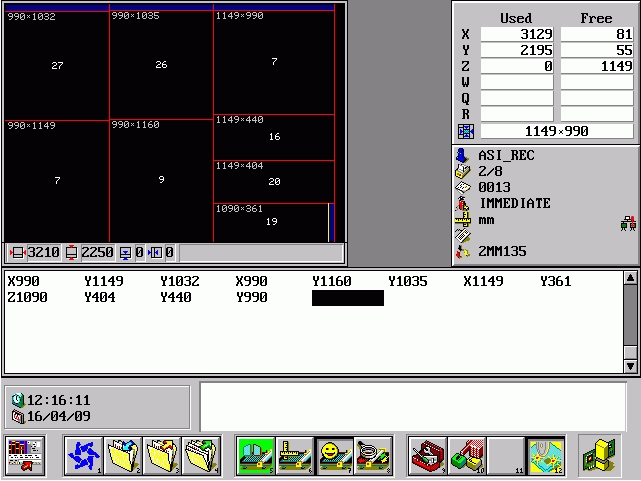Click the X Used field showing 3129
The width and height of the screenshot is (641, 481).
[516, 35]
